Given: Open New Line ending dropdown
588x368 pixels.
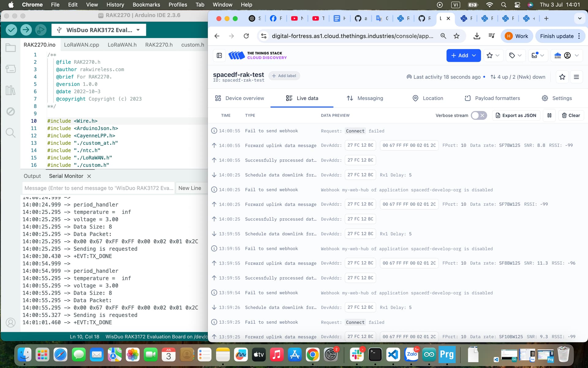Looking at the screenshot, I should point(190,188).
